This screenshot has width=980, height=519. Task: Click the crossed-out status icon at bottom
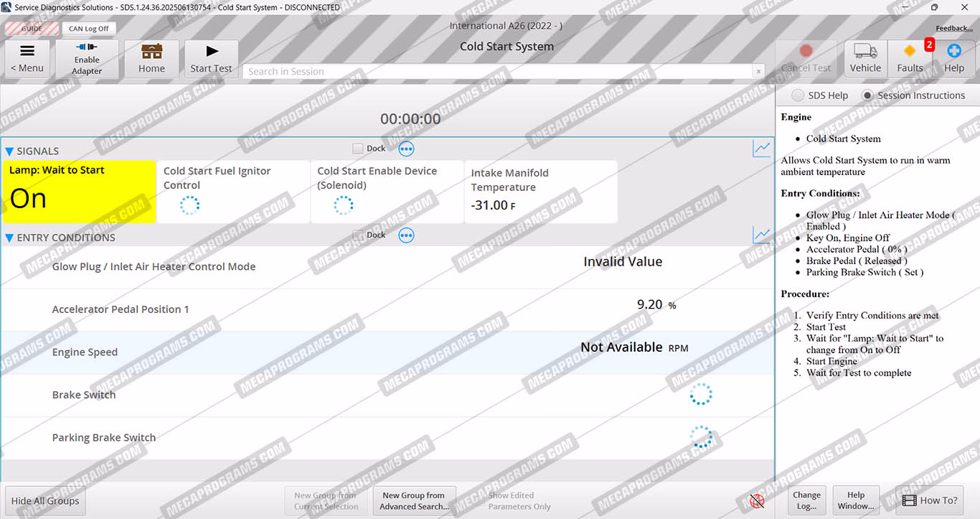756,501
